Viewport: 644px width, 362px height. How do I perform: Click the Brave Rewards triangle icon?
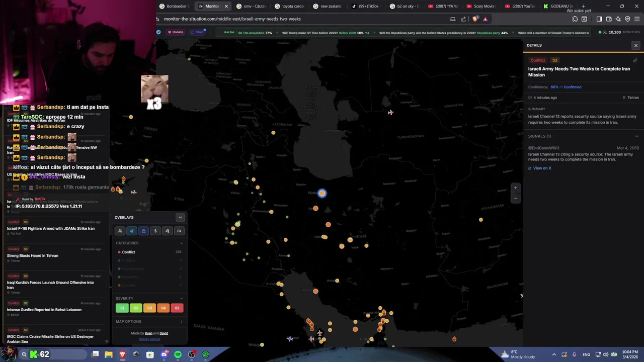(485, 19)
